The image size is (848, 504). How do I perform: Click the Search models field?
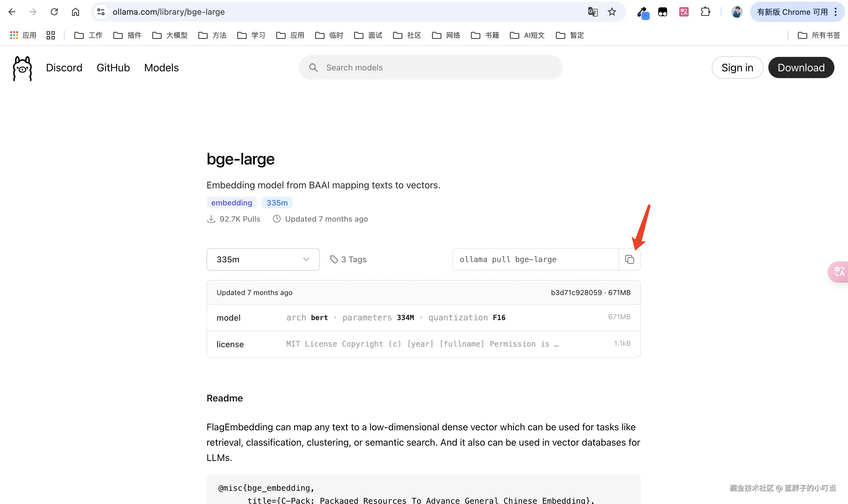pos(430,67)
